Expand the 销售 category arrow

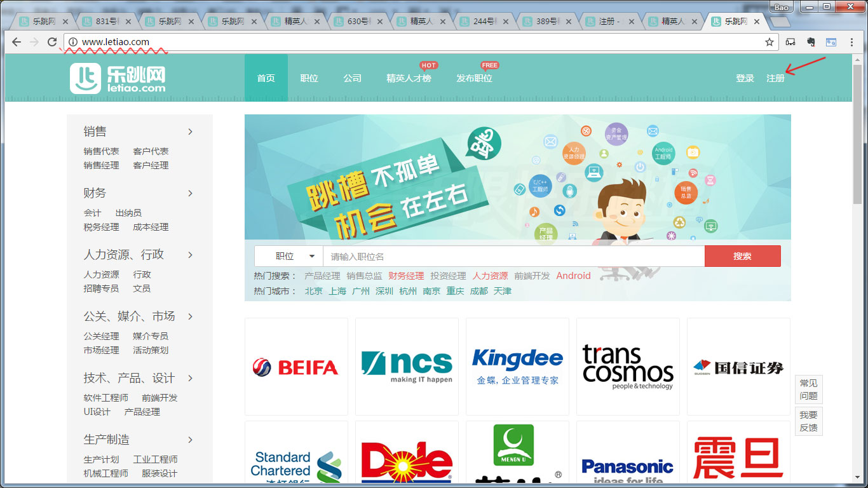pyautogui.click(x=190, y=132)
